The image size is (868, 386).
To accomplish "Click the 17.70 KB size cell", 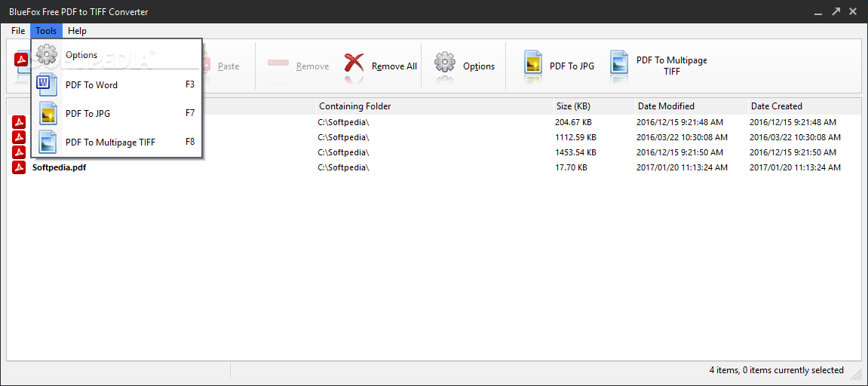I will click(571, 167).
